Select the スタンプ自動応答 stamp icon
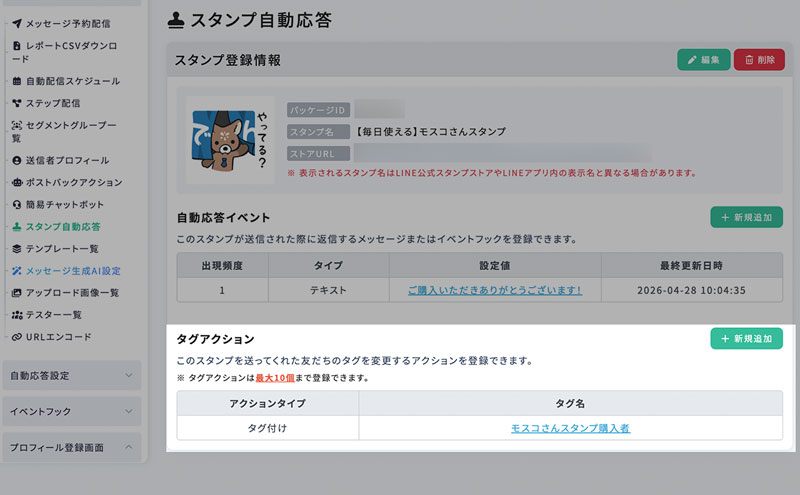This screenshot has width=800, height=495. (17, 227)
